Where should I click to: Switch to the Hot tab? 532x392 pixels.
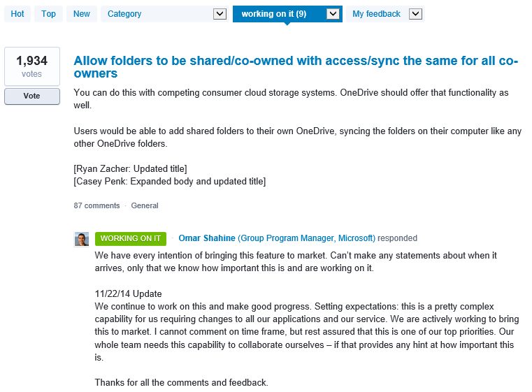click(x=17, y=14)
